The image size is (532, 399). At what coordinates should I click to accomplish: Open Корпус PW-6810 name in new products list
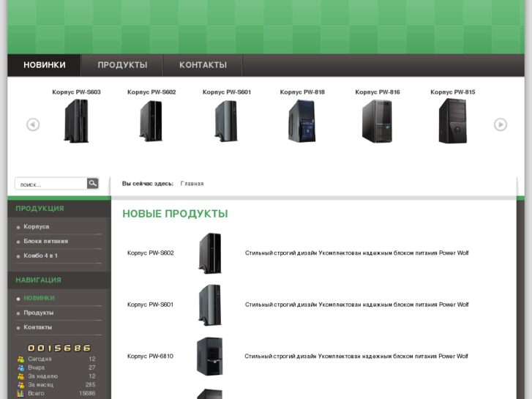pyautogui.click(x=150, y=357)
